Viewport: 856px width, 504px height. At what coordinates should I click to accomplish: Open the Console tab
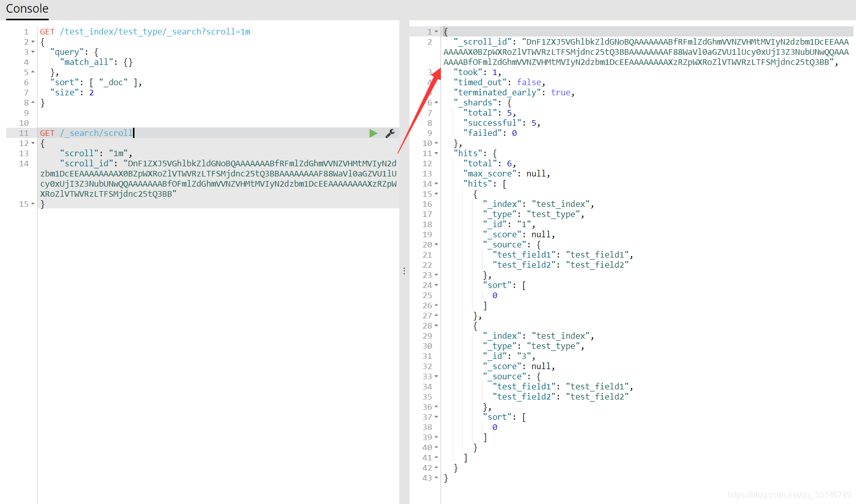pos(27,9)
